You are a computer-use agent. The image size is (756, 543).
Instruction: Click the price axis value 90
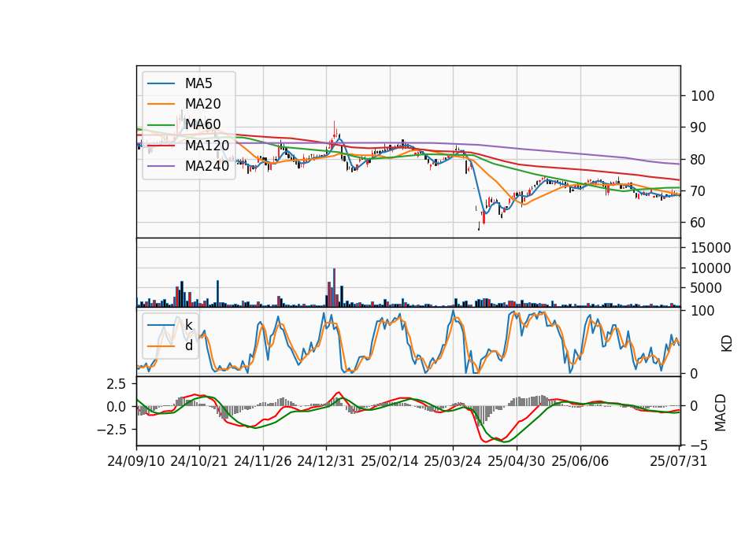coord(699,127)
